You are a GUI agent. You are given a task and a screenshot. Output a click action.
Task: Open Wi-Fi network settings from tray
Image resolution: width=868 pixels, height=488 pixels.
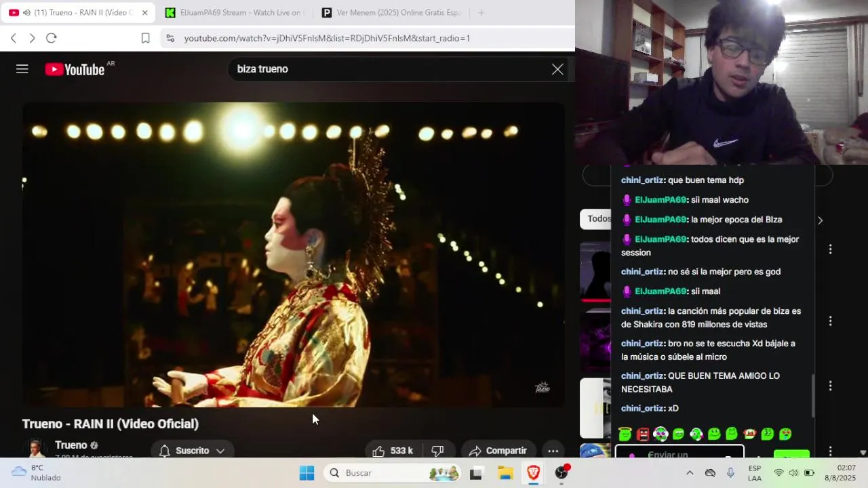(x=778, y=473)
